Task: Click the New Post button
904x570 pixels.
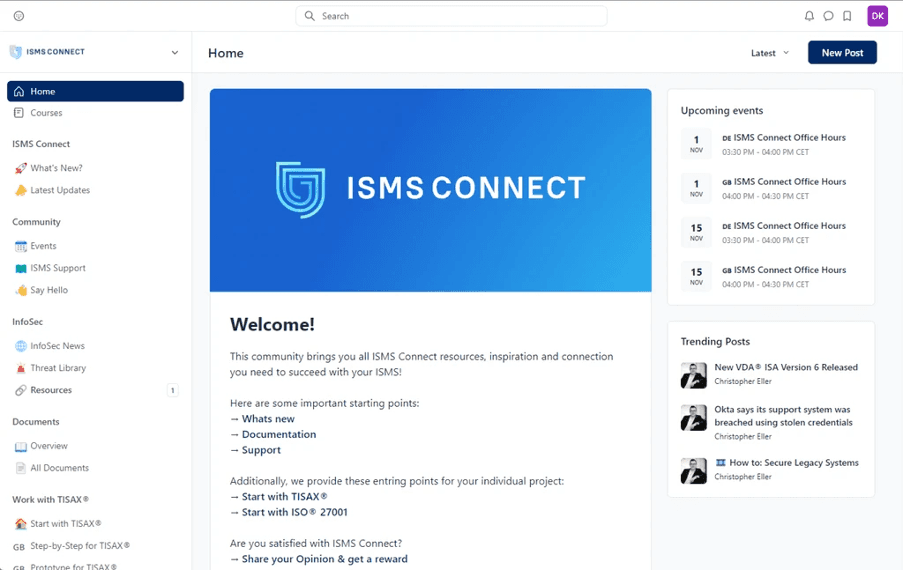Action: tap(842, 52)
